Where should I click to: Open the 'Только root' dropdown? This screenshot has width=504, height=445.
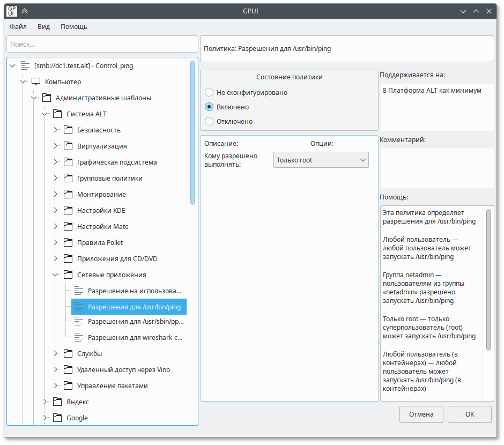321,160
